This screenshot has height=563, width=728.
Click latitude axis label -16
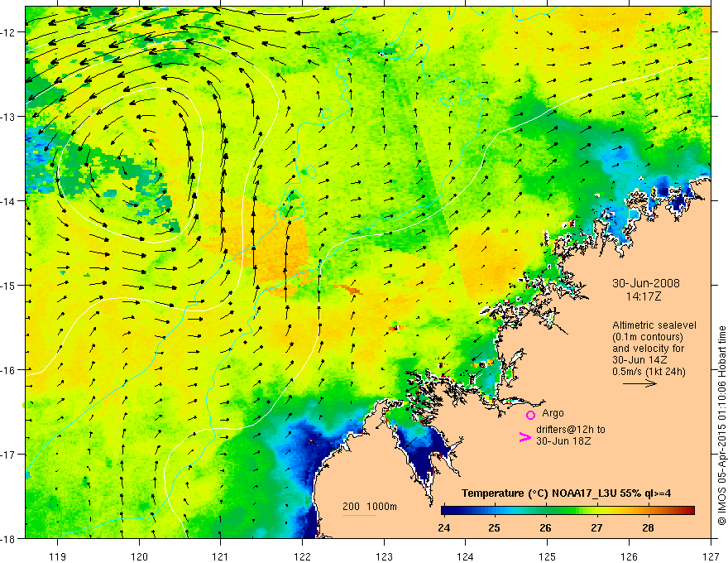coord(9,370)
